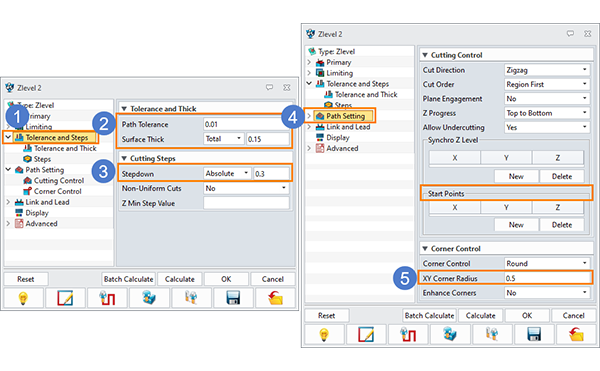Viewport: 600px width, 371px height.
Task: Click the light bulb icon in left dialog
Action: click(23, 298)
